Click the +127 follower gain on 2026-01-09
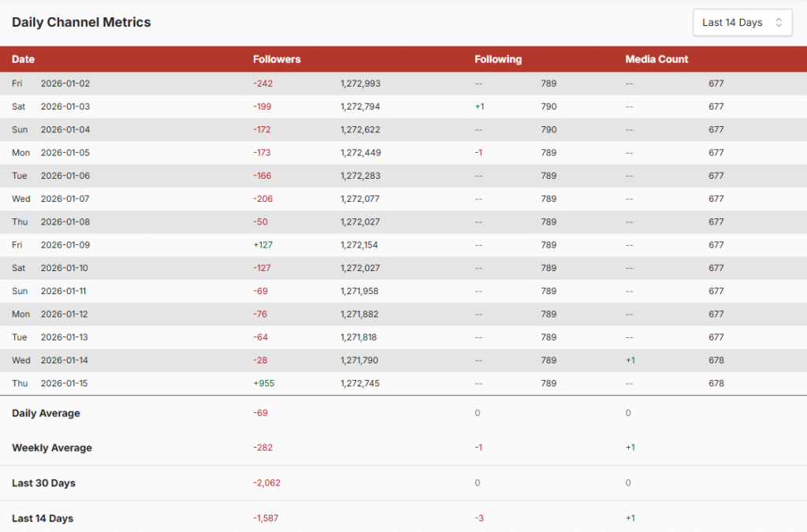The height and width of the screenshot is (532, 807). pyautogui.click(x=263, y=245)
